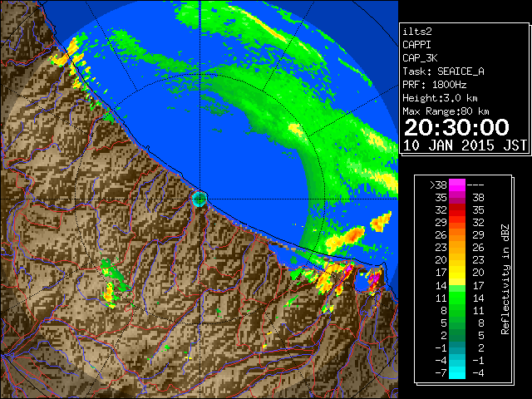Image resolution: width=532 pixels, height=399 pixels.
Task: Click the magenta >38 dBZ legend swatch
Action: point(457,185)
